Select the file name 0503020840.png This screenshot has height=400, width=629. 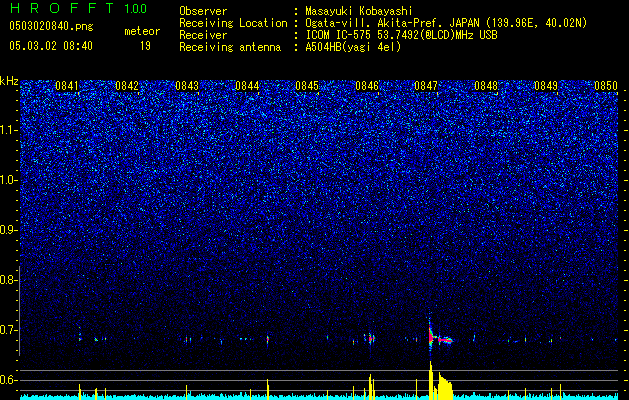(51, 26)
